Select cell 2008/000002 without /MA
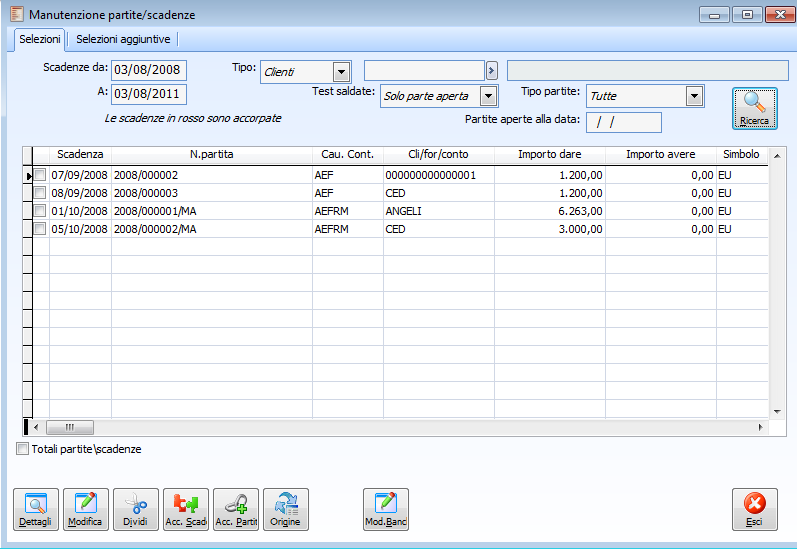 [211, 175]
